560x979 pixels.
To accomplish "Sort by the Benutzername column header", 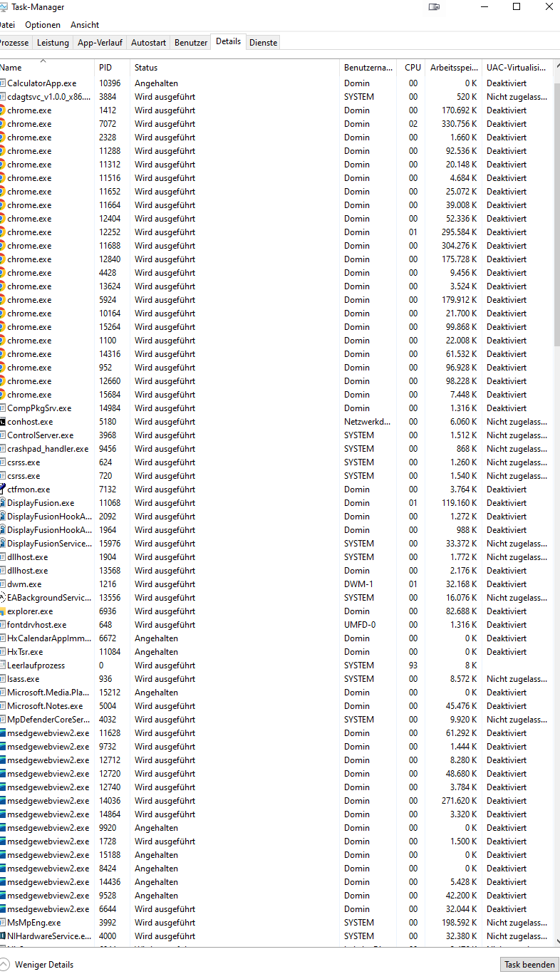I will click(368, 68).
